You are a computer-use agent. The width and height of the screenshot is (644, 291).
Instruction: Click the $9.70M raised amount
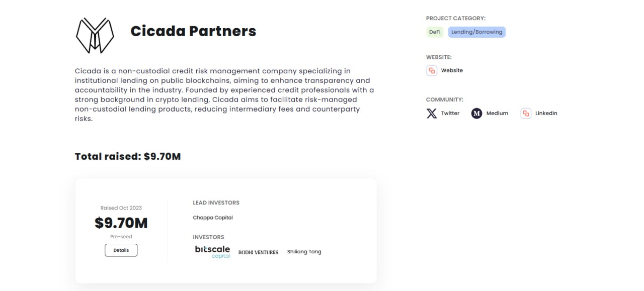121,223
